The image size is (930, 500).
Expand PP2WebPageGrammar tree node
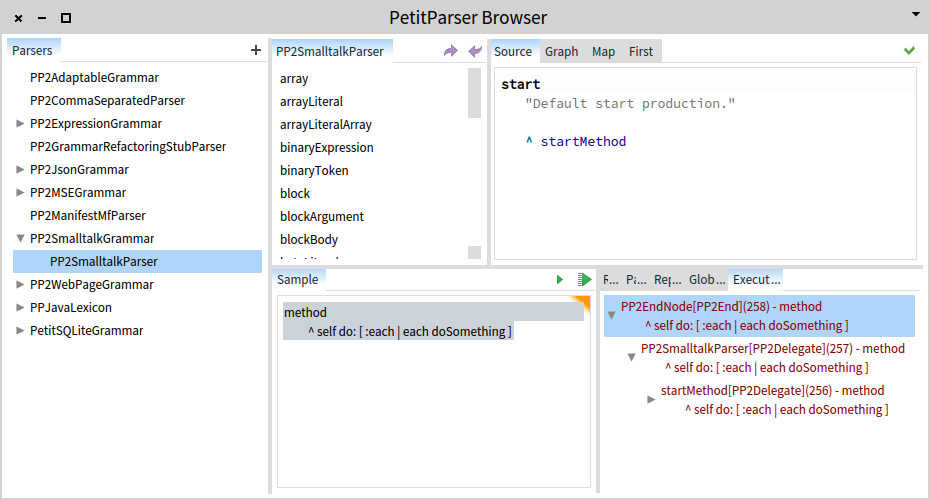tap(20, 285)
